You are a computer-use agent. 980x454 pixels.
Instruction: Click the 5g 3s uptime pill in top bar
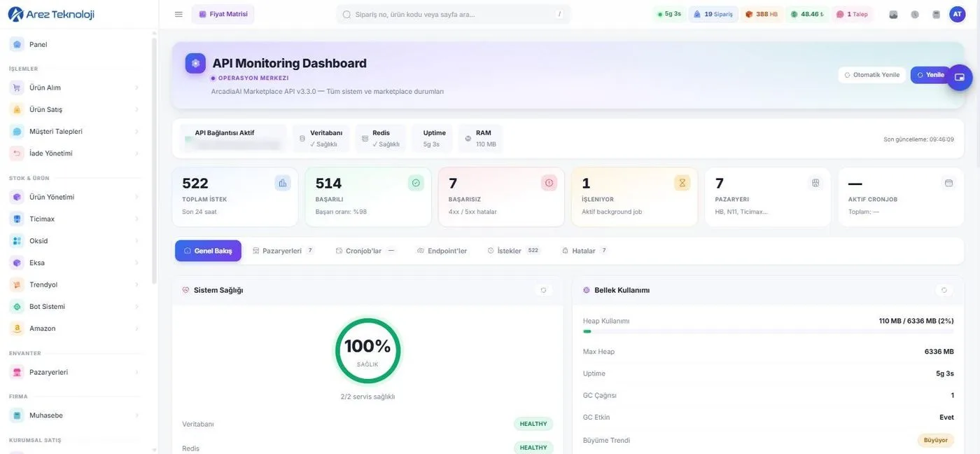[x=668, y=14]
